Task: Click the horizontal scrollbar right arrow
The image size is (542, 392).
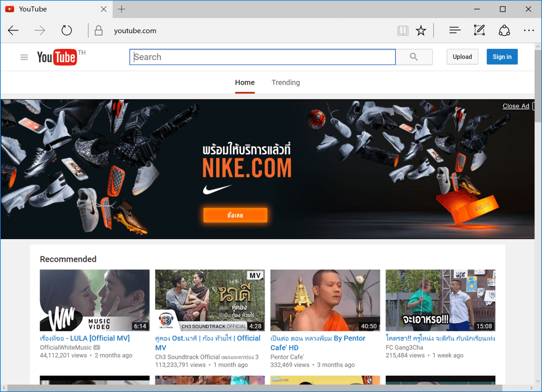Action: pyautogui.click(x=531, y=388)
